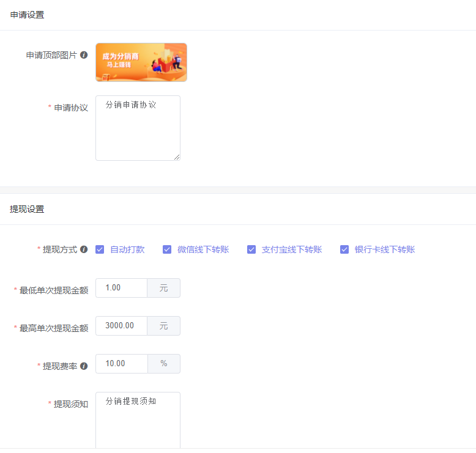The width and height of the screenshot is (476, 453).
Task: Click the 最低单次提现金额 field label
Action: point(54,290)
